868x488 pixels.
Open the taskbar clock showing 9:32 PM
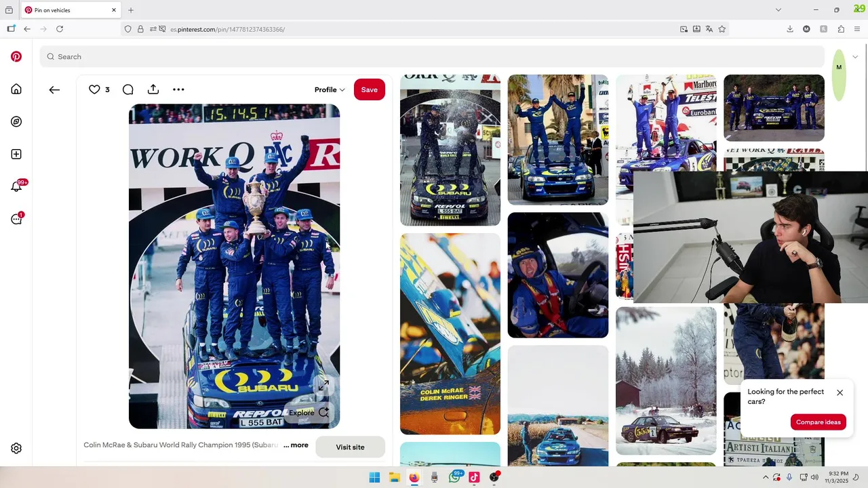pos(838,477)
